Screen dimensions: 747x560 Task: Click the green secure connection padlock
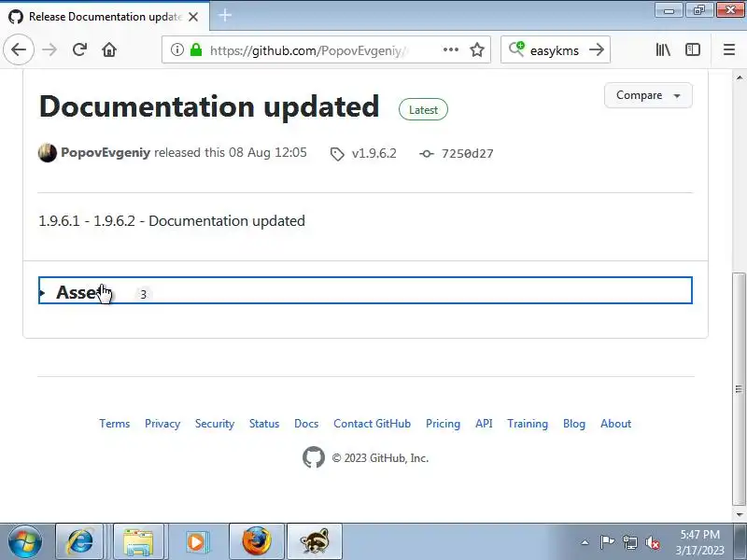tap(196, 49)
